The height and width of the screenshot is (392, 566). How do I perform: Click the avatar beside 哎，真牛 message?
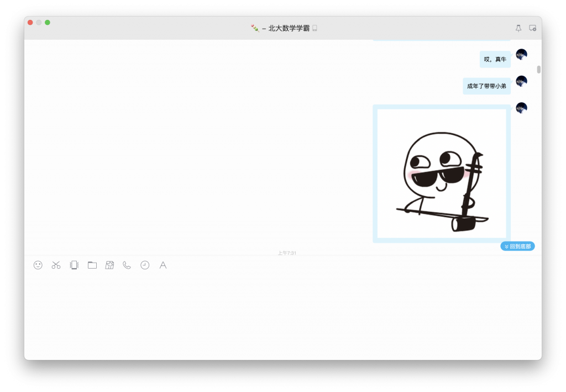(x=521, y=54)
